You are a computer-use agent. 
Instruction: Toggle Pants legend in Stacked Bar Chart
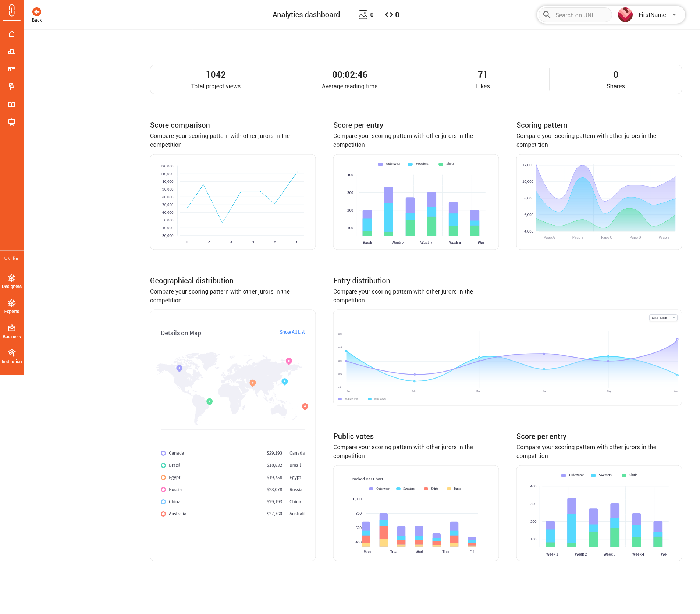pos(454,489)
